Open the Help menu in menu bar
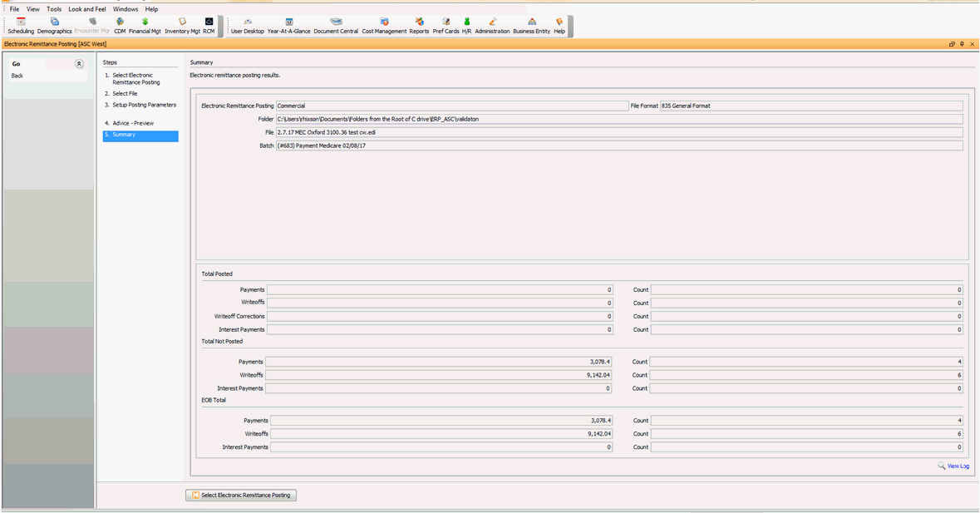Image resolution: width=980 pixels, height=513 pixels. pos(151,9)
